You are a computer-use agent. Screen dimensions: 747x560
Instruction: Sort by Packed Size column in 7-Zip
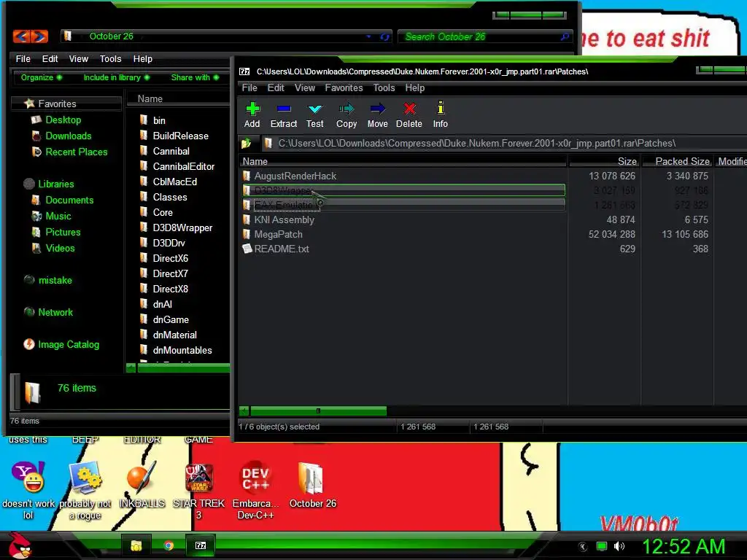(678, 161)
